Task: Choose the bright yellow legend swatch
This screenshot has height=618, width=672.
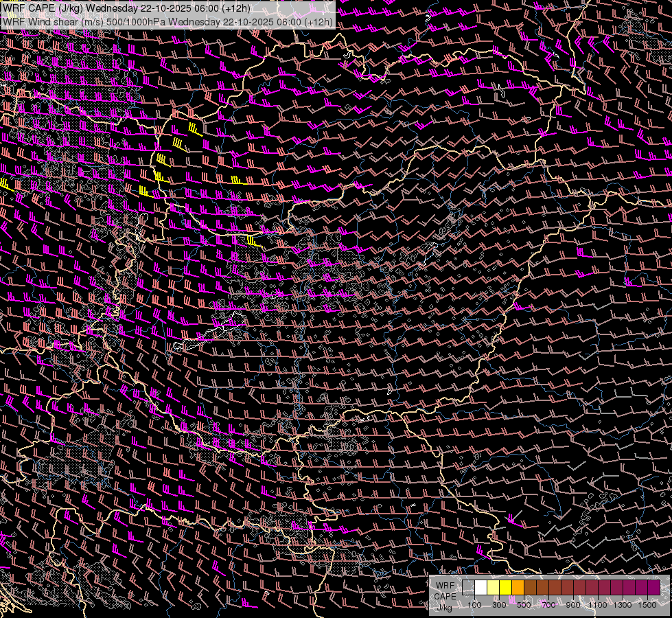Action: click(505, 587)
